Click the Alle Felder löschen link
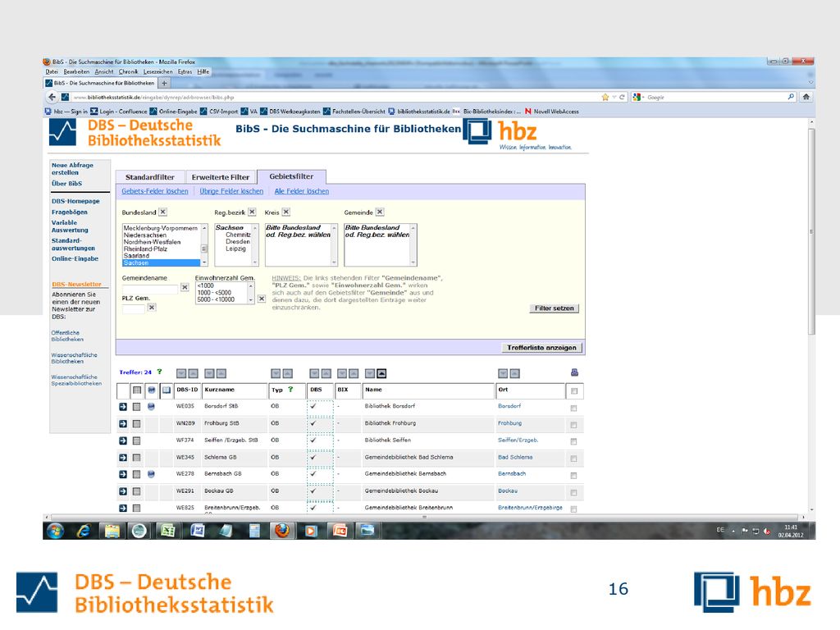The image size is (840, 630). tap(302, 191)
